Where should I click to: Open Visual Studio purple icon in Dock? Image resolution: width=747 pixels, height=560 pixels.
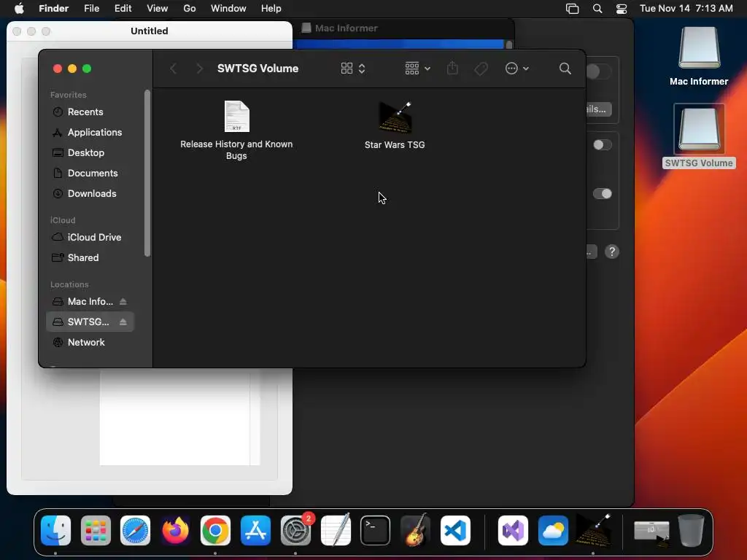click(513, 531)
